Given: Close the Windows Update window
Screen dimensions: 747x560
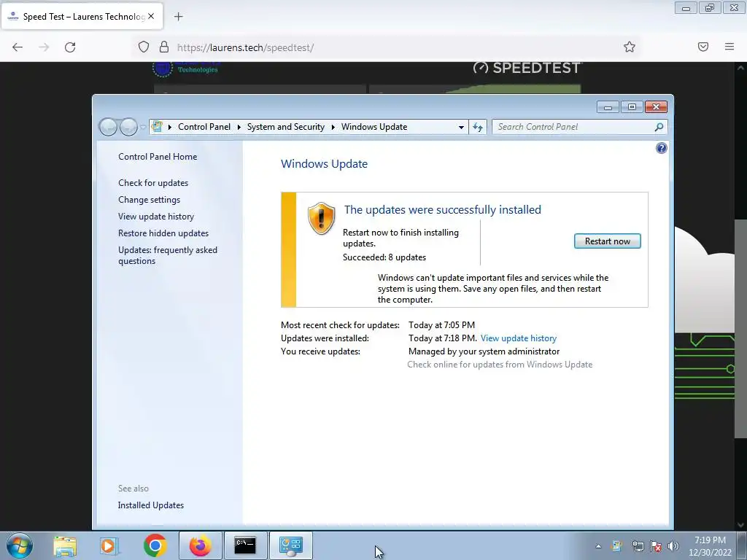Looking at the screenshot, I should (x=656, y=107).
